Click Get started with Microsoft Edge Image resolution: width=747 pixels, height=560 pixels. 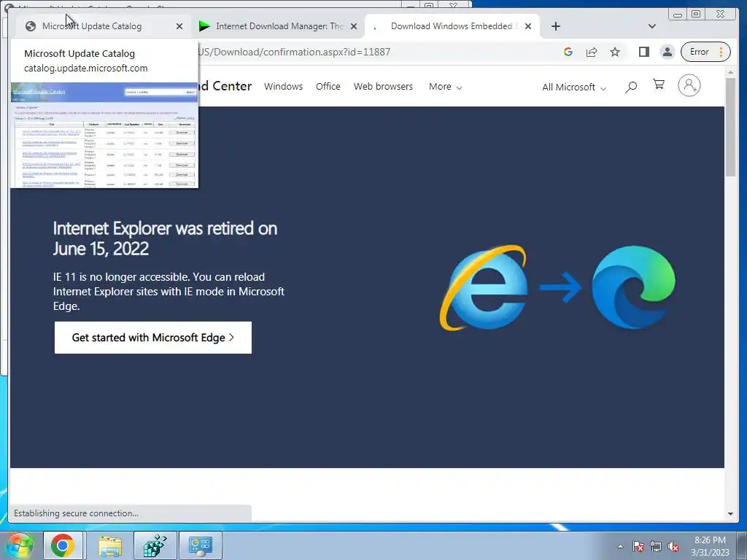click(x=153, y=338)
